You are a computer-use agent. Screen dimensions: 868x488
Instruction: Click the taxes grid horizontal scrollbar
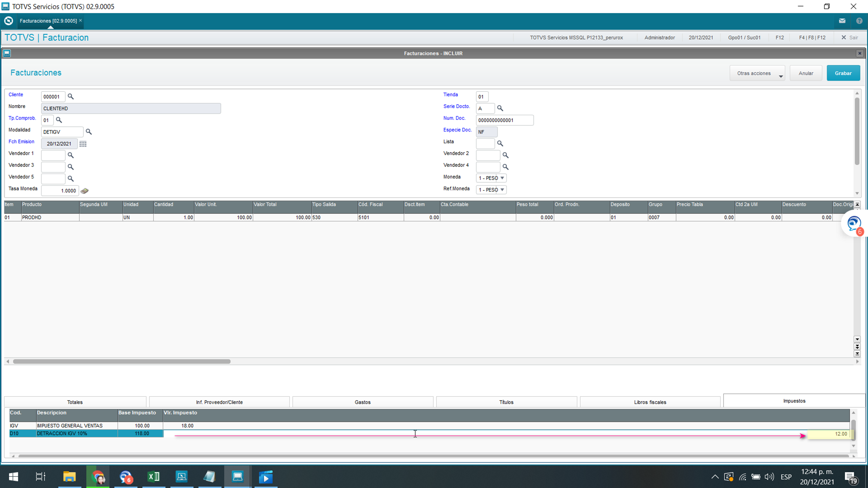[x=433, y=456]
